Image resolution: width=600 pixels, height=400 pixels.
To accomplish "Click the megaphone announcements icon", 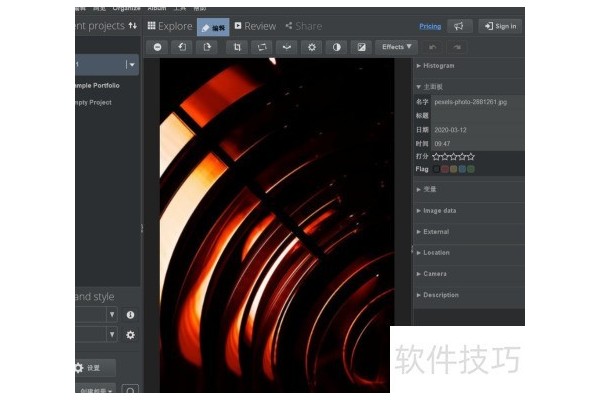I will click(x=459, y=26).
